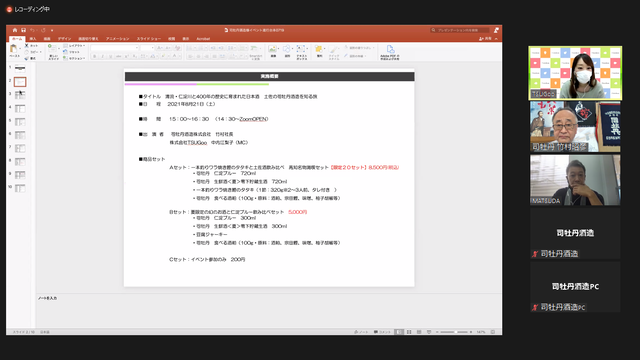Toggle Superscript formatting

(x=127, y=56)
